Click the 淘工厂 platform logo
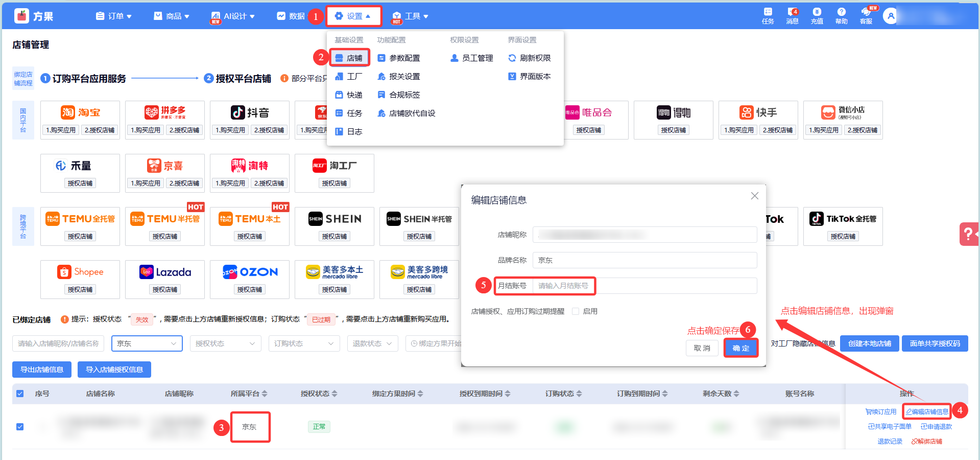 click(334, 166)
